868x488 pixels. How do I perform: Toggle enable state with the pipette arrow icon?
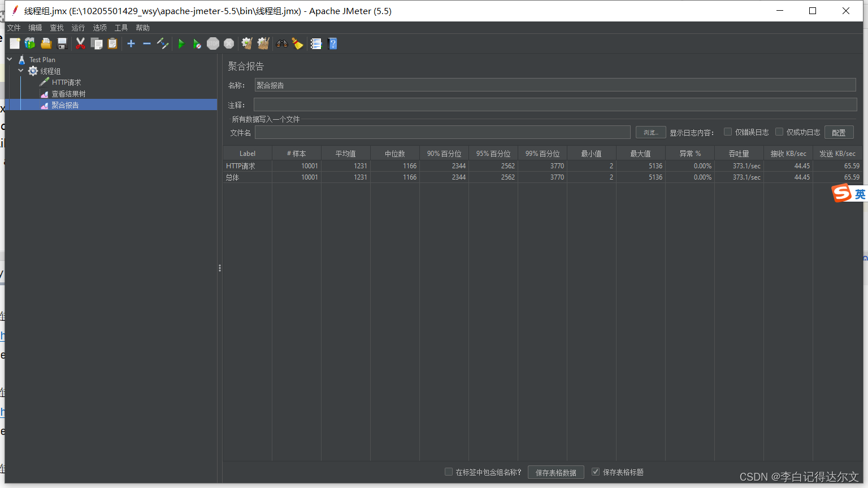pyautogui.click(x=163, y=43)
